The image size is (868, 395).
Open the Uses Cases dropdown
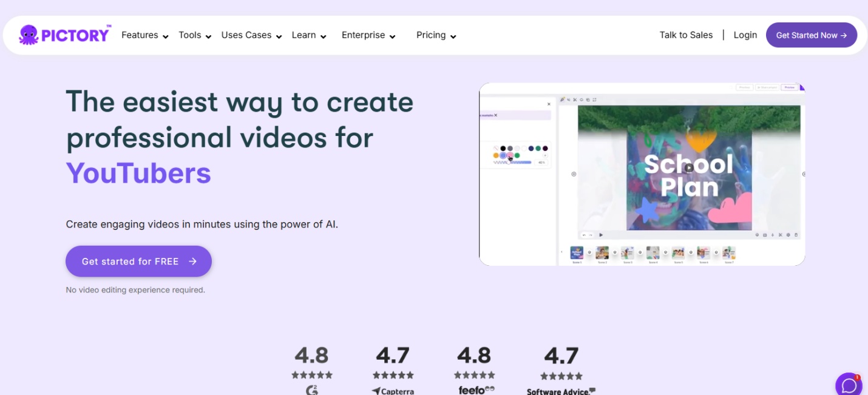point(251,35)
